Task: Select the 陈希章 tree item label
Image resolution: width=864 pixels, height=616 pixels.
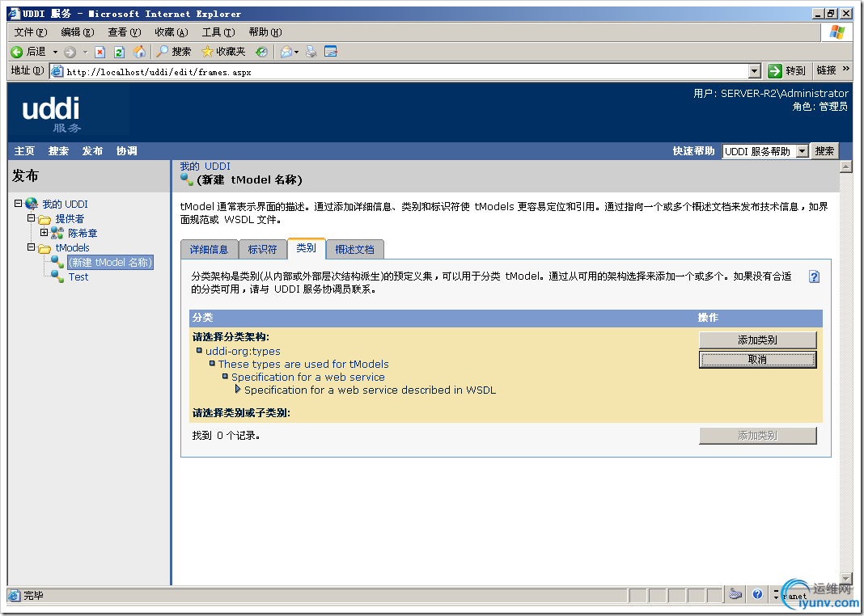Action: point(83,234)
